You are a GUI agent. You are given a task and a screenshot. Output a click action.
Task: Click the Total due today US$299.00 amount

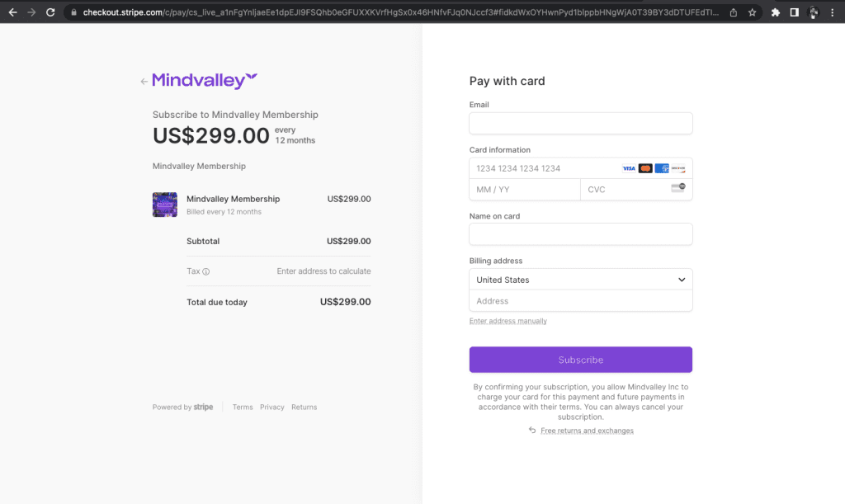[x=346, y=302]
